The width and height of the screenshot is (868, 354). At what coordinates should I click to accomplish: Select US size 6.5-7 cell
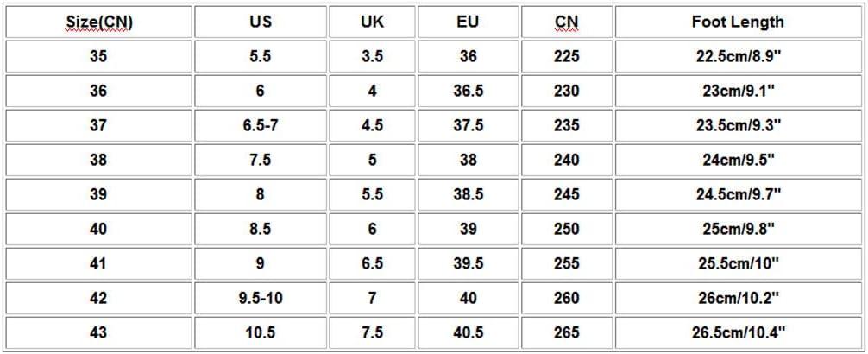[x=260, y=125]
